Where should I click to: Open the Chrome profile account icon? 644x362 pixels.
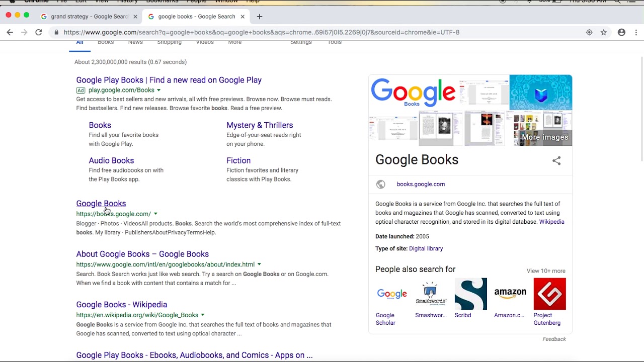621,32
